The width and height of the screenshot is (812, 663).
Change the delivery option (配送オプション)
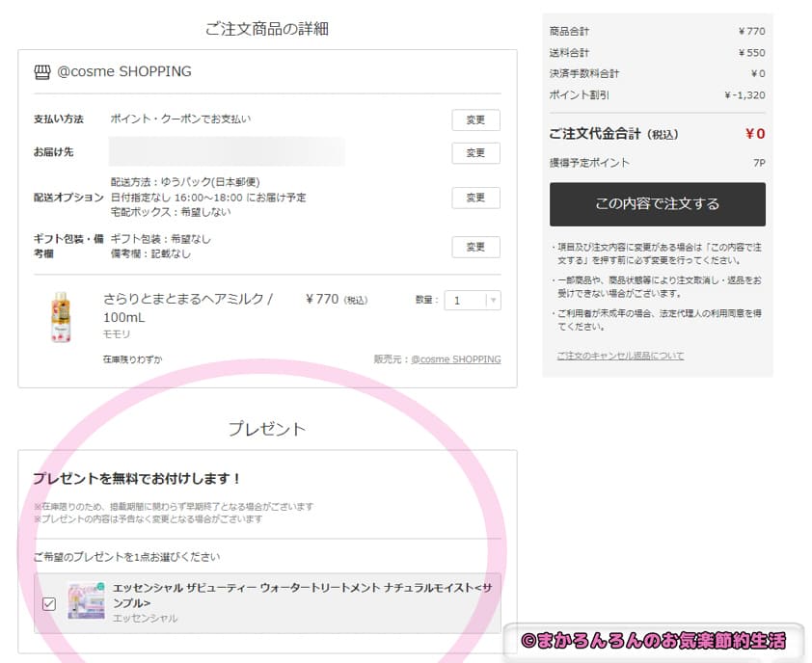pyautogui.click(x=475, y=198)
